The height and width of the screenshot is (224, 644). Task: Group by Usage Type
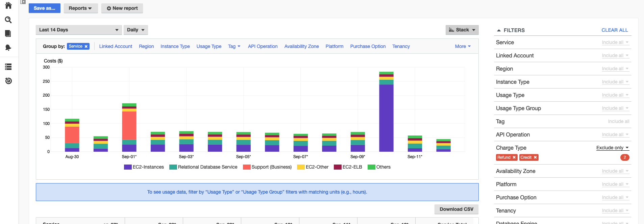click(209, 46)
